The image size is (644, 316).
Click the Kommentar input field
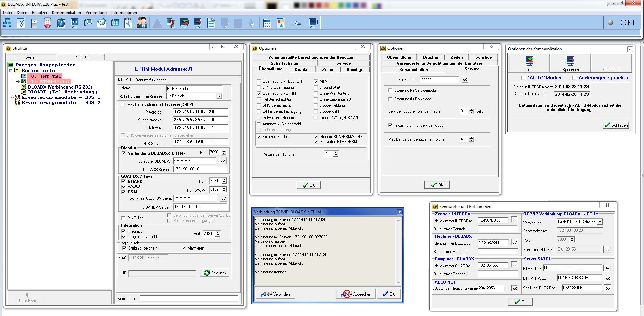point(189,298)
